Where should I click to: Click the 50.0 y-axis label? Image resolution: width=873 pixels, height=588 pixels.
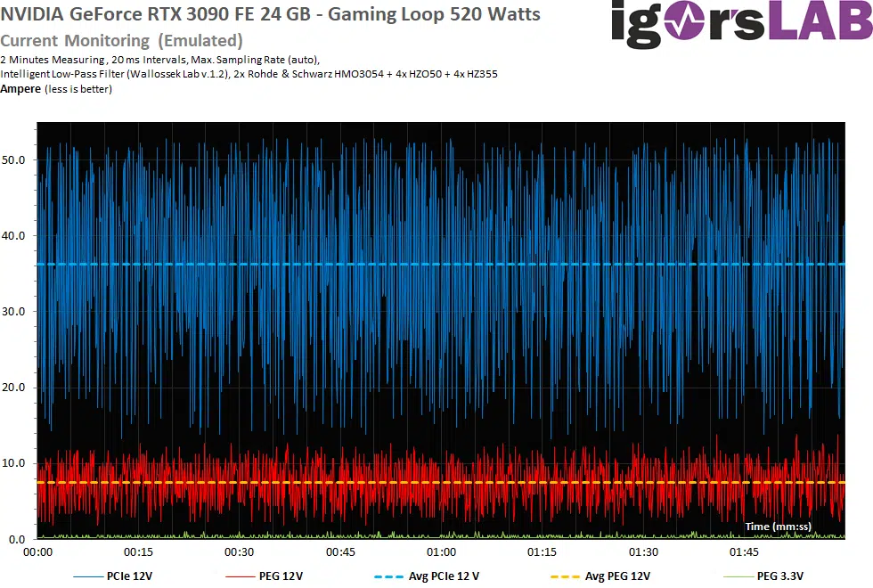point(13,160)
